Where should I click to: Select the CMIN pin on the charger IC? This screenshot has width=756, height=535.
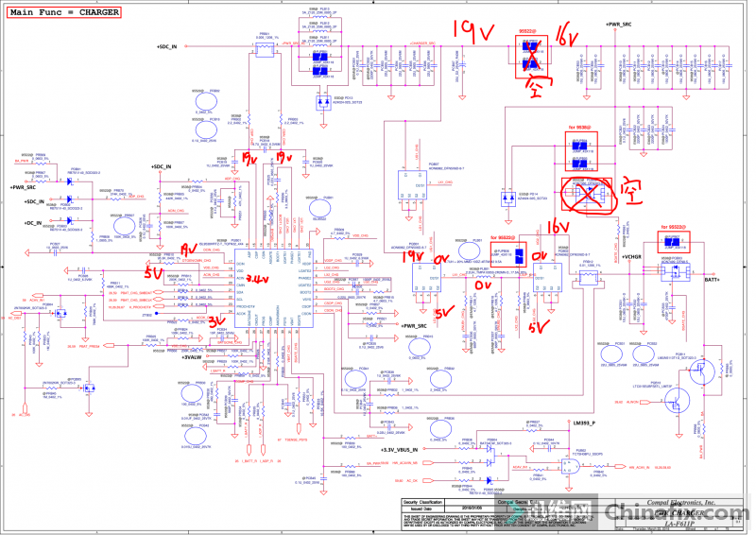240,285
